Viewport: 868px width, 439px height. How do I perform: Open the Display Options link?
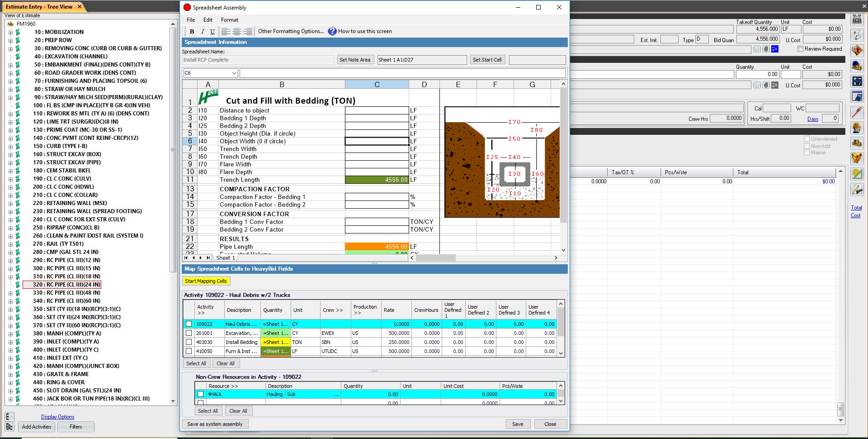click(x=57, y=417)
